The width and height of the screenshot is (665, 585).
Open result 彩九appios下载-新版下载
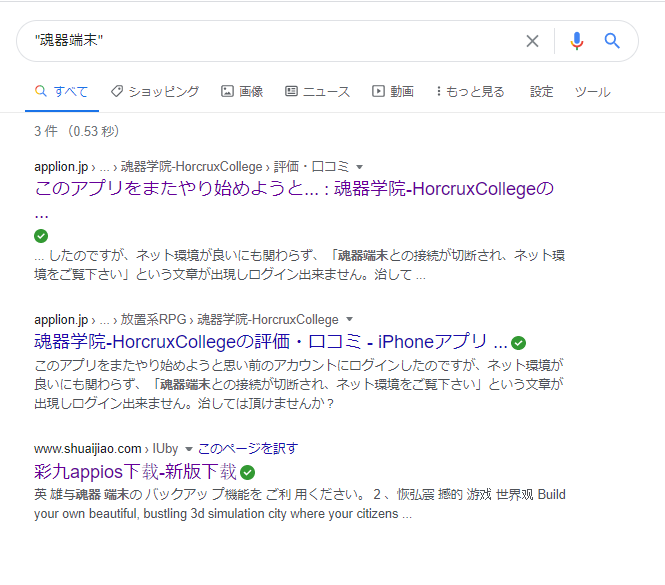pos(135,472)
